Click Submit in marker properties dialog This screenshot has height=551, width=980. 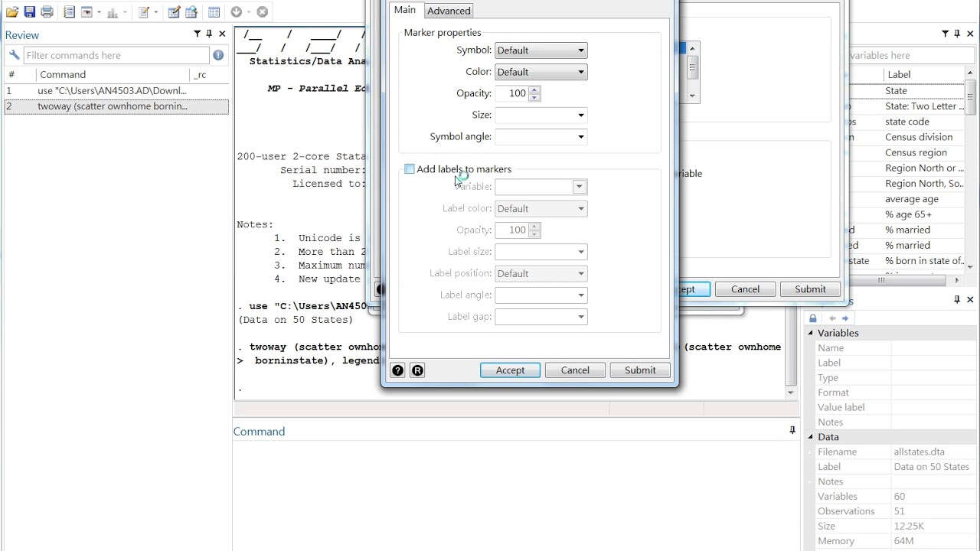coord(640,370)
